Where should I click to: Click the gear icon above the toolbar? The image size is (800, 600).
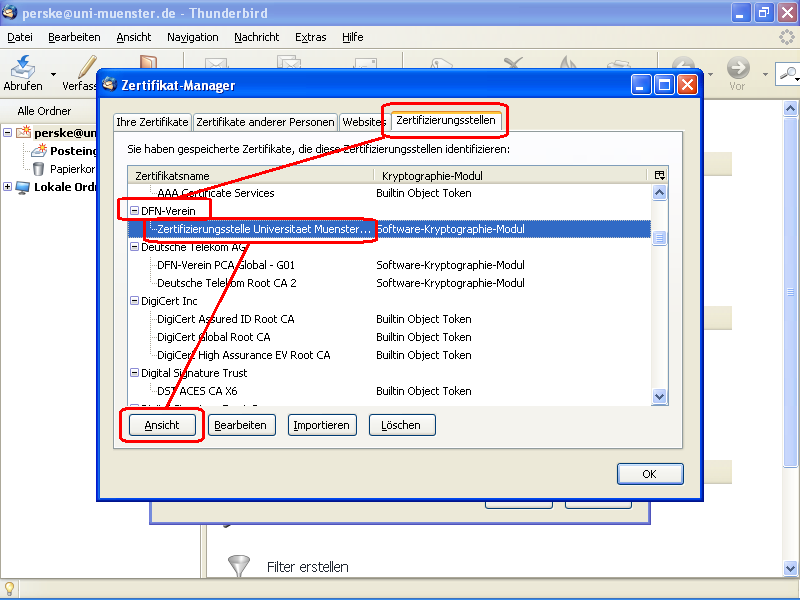785,36
